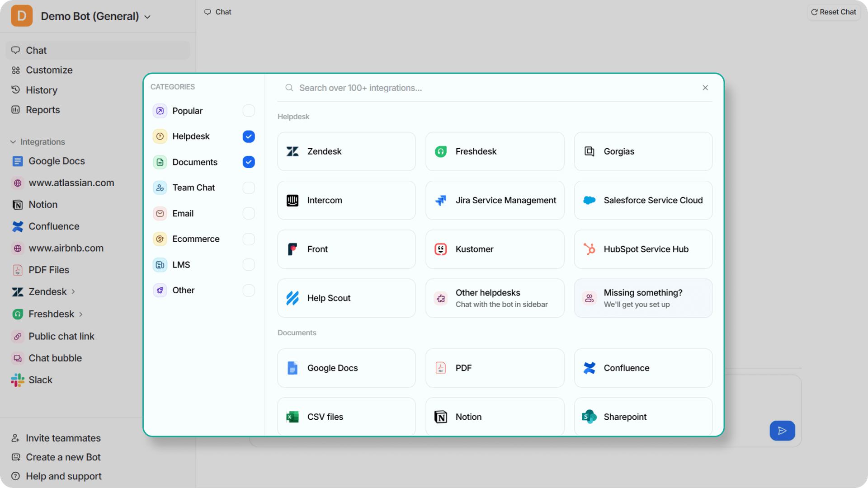This screenshot has width=868, height=488.
Task: Select Public chat link in sidebar
Action: pyautogui.click(x=61, y=336)
